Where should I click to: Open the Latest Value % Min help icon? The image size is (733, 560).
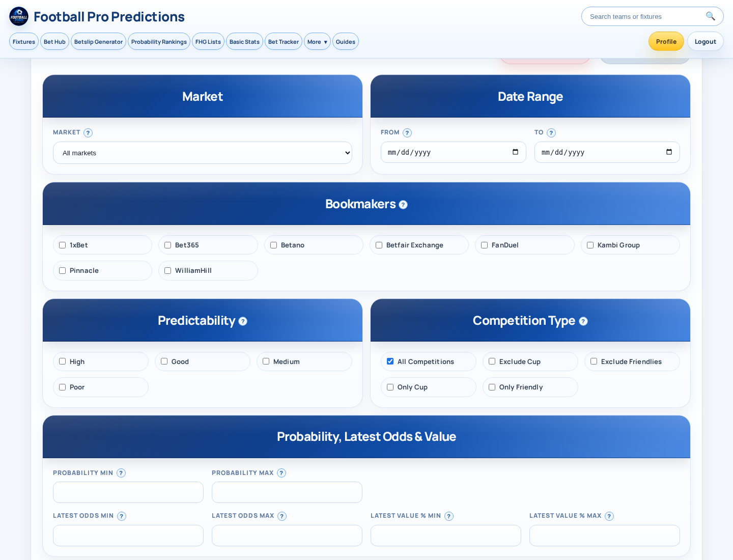click(449, 516)
